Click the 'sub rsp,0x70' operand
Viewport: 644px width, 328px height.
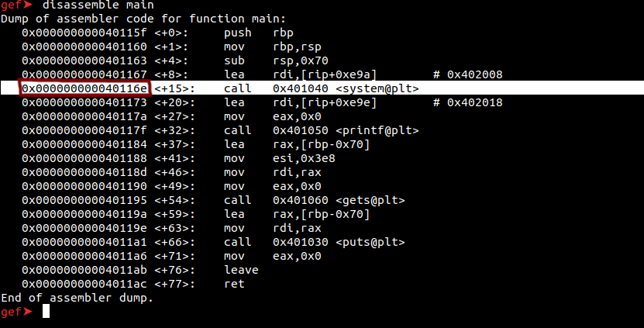tap(301, 60)
